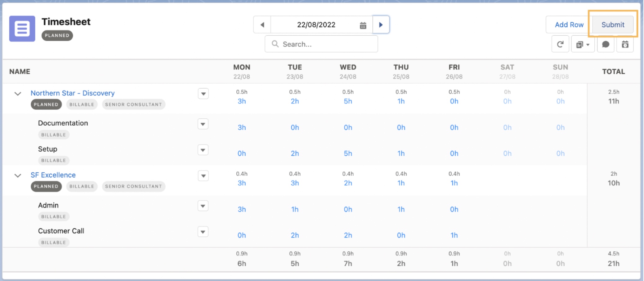
Task: Collapse the Northern Star - Discovery row
Action: (x=18, y=93)
